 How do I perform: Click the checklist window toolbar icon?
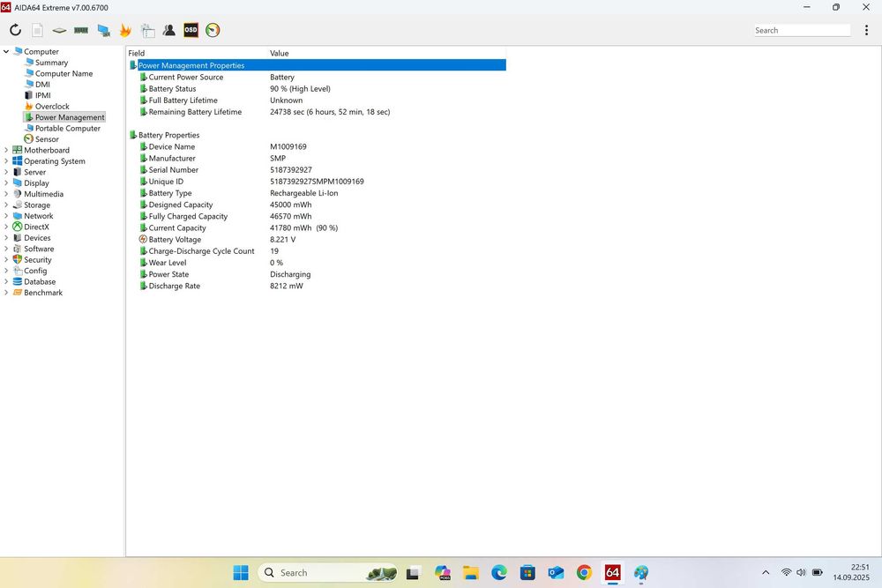(x=147, y=30)
